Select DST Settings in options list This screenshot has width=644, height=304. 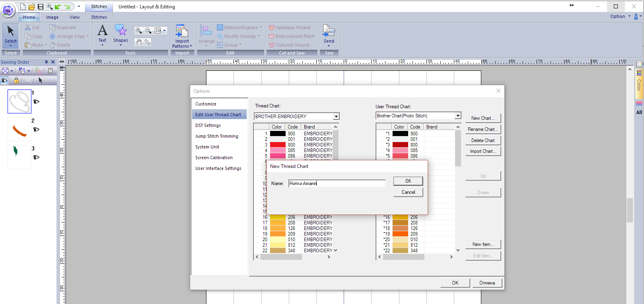(x=208, y=125)
